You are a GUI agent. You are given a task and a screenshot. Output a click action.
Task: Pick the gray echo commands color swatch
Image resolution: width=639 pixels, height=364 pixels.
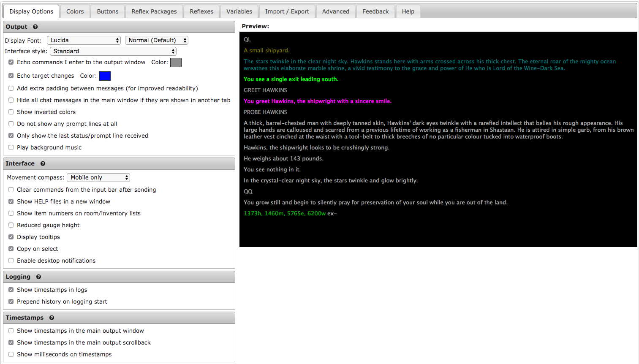(176, 62)
